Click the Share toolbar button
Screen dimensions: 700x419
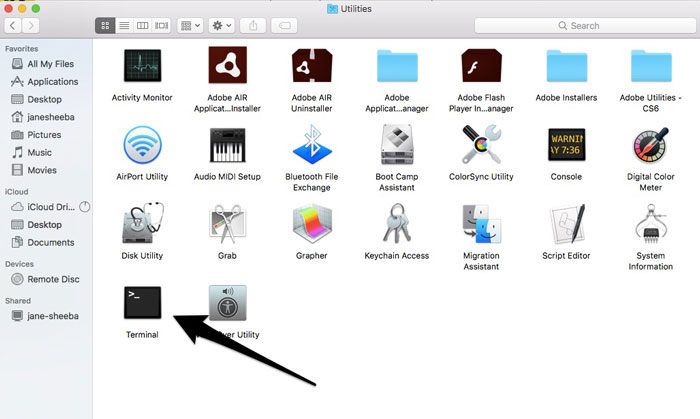click(x=253, y=25)
